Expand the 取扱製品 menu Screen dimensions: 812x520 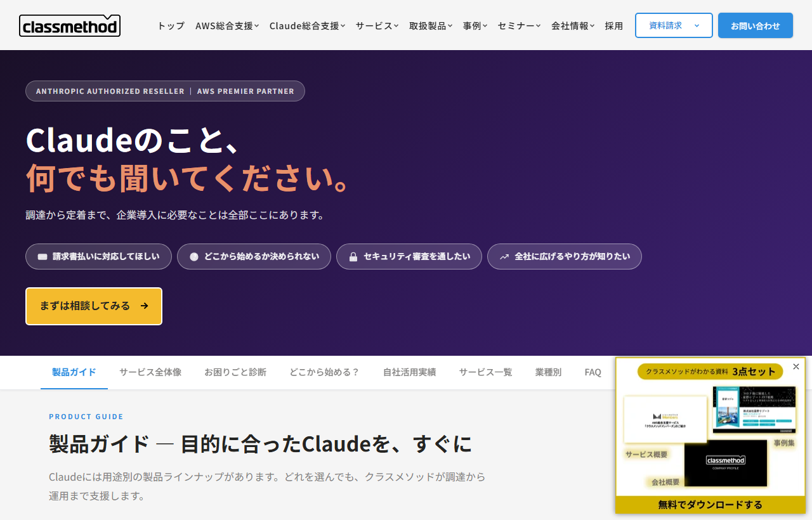click(x=431, y=26)
